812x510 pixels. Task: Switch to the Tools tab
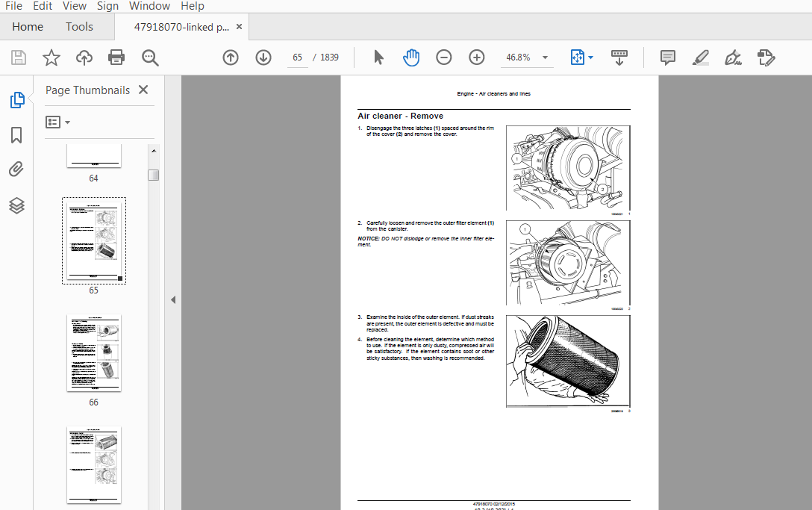pos(79,26)
